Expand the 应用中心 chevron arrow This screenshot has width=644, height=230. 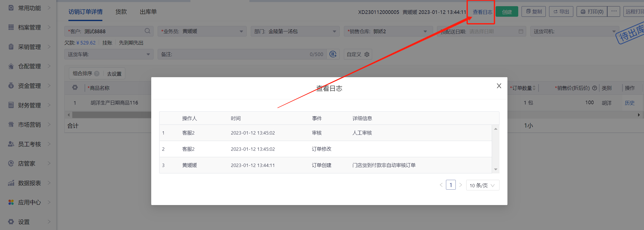click(49, 202)
